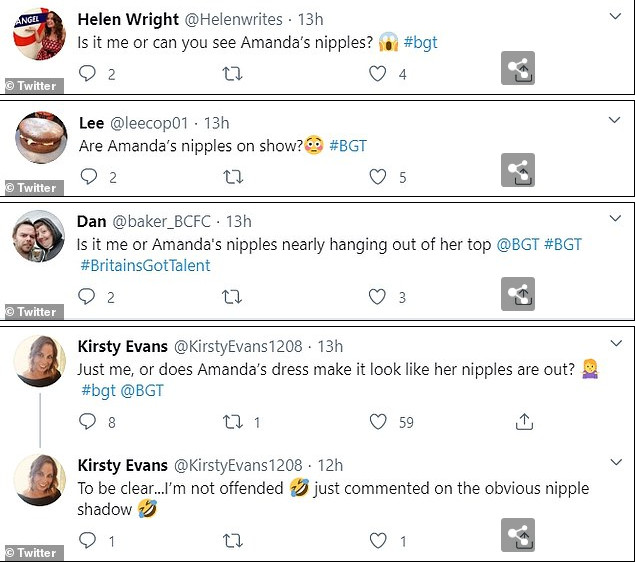The image size is (635, 562).
Task: Retweet Helen Wright's tweet
Action: coord(233,73)
